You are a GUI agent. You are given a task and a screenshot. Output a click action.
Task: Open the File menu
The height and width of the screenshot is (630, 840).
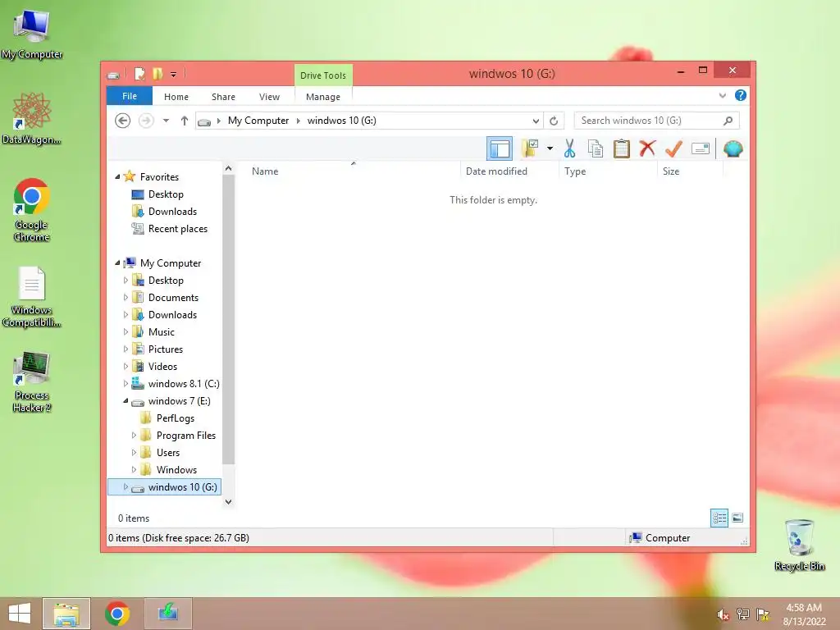(x=130, y=96)
